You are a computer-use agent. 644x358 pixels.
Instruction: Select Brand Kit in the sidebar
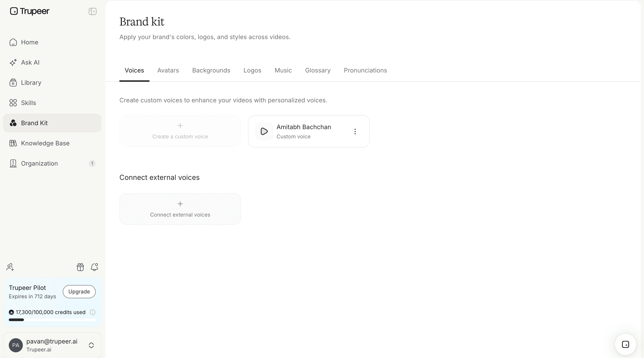click(x=52, y=123)
